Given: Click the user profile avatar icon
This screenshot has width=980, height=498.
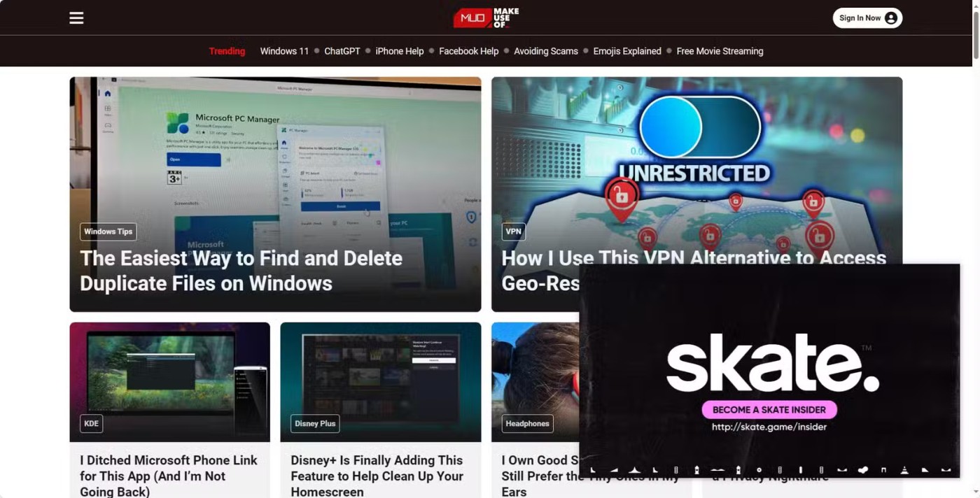Looking at the screenshot, I should 890,18.
